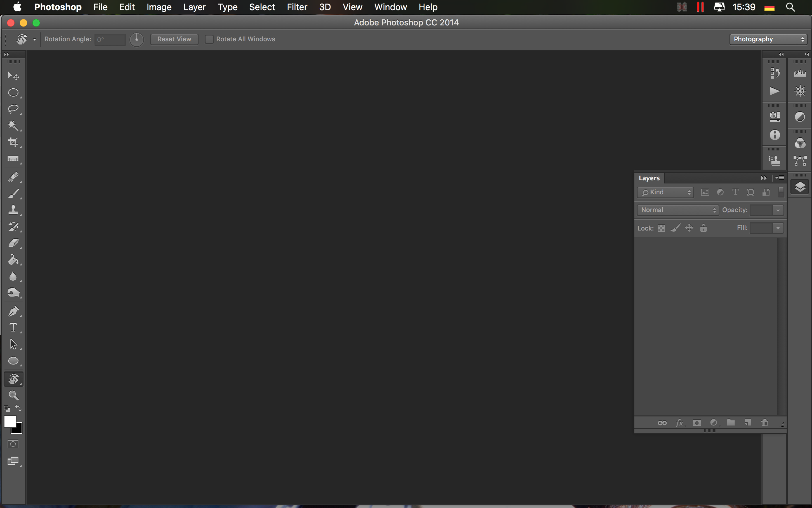Viewport: 812px width, 508px height.
Task: Select the Pen tool
Action: (x=13, y=311)
